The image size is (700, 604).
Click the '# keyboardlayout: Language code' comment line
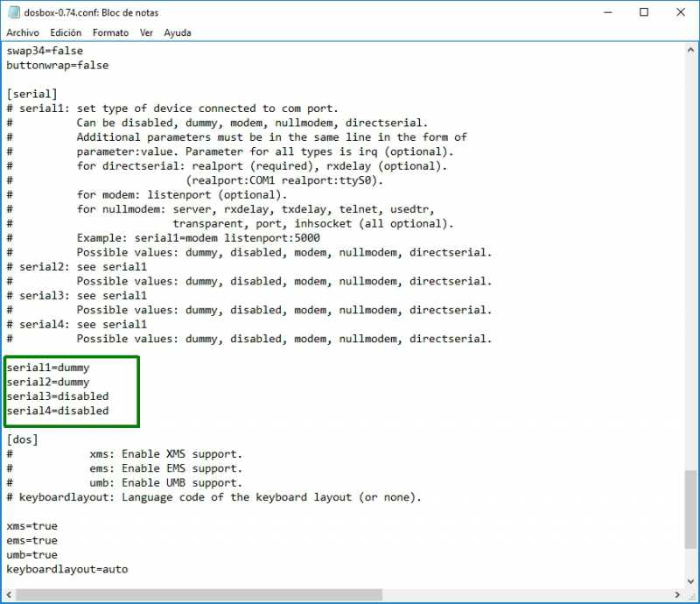click(x=213, y=497)
